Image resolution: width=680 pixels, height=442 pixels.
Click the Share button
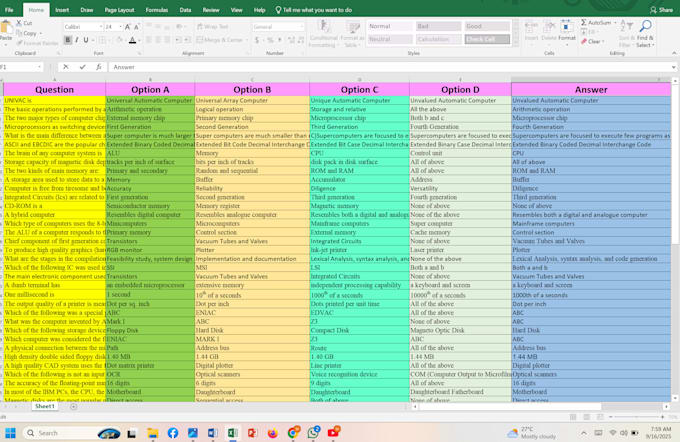[661, 10]
